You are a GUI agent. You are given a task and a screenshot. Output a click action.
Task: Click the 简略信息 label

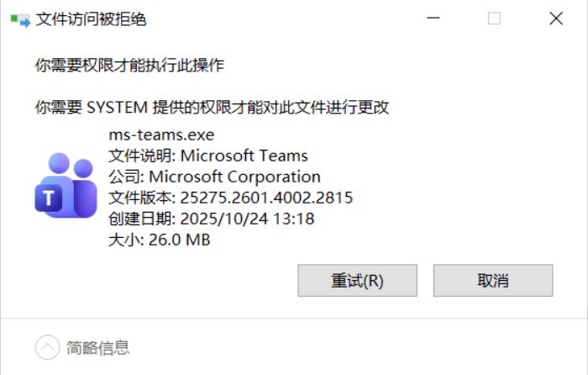[x=98, y=347]
